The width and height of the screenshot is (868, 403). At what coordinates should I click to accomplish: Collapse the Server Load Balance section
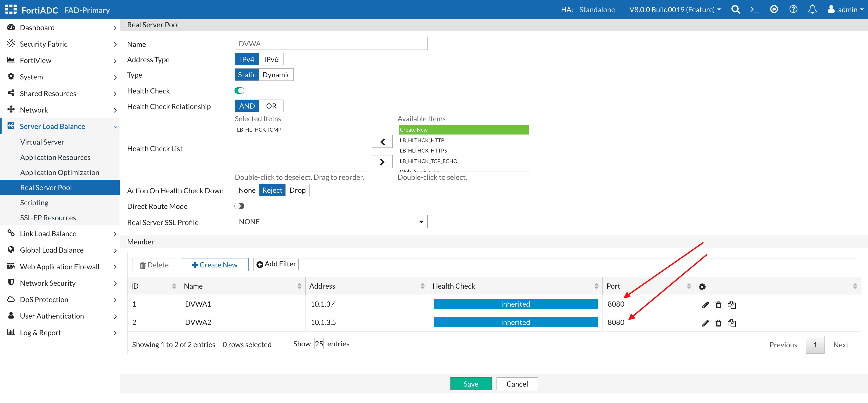pyautogui.click(x=60, y=126)
